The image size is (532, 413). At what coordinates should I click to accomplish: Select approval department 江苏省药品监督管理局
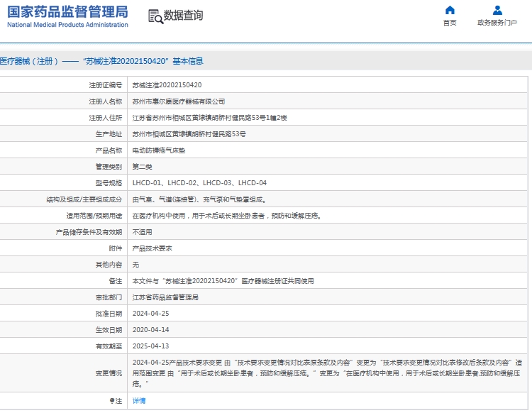(x=165, y=297)
